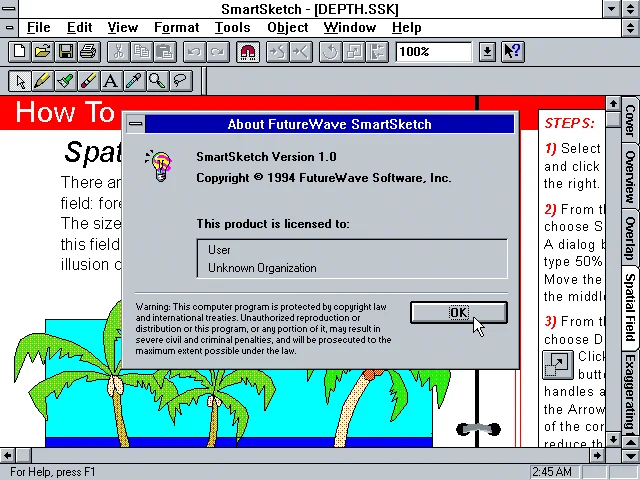
Task: Click the Align objects toolbar icon
Action: click(x=377, y=52)
